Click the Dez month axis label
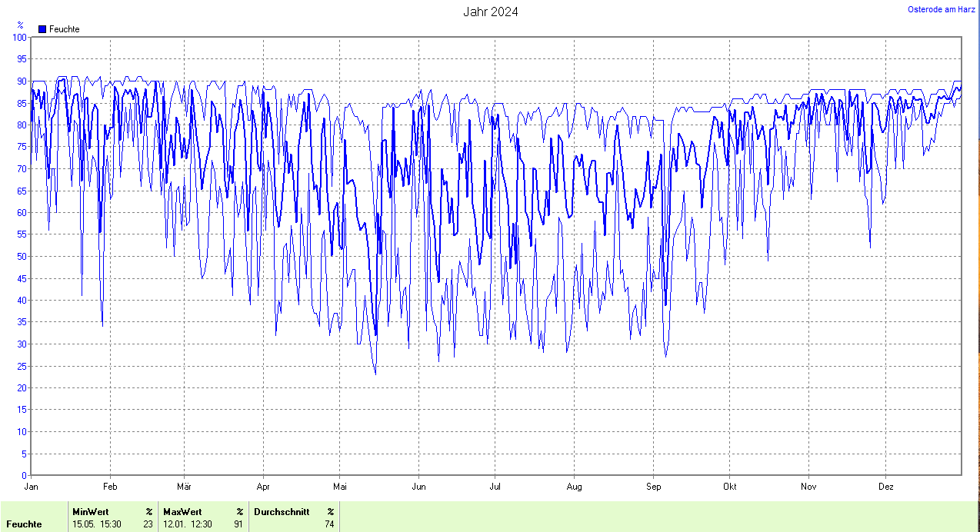This screenshot has width=980, height=532. click(x=885, y=487)
